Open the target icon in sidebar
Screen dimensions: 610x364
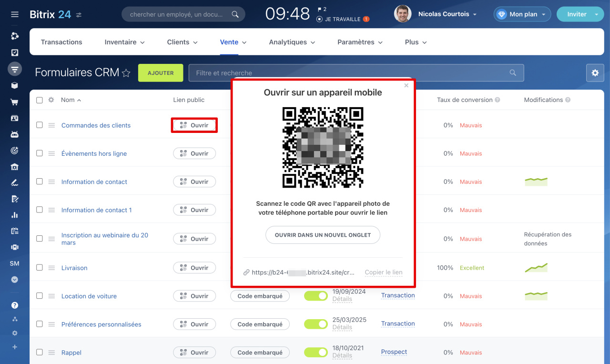pos(15,151)
